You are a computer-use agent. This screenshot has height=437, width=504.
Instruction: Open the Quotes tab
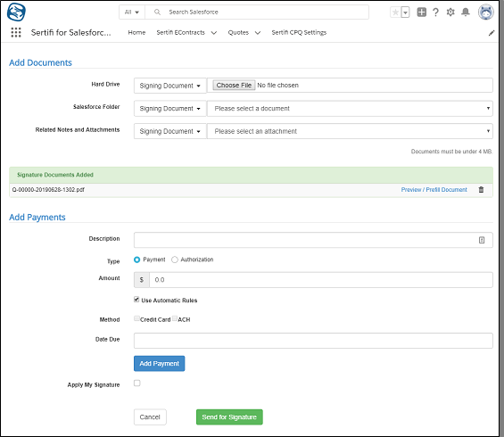pyautogui.click(x=238, y=32)
